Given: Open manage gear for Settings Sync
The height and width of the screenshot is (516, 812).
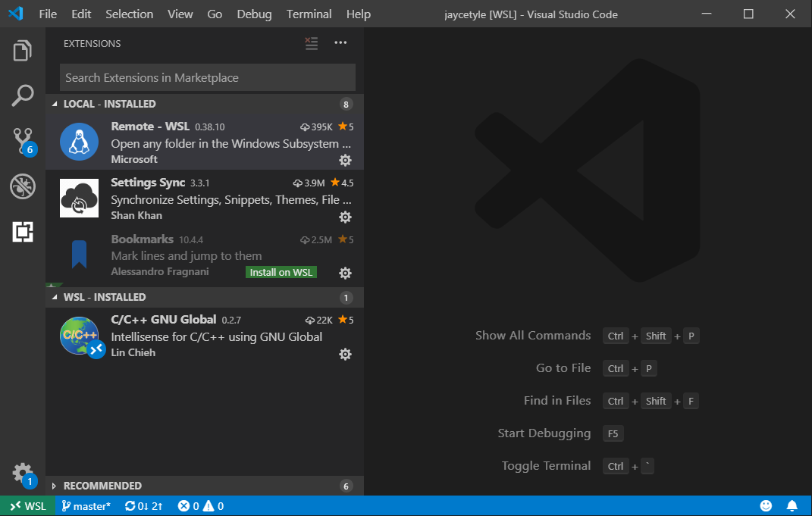Looking at the screenshot, I should point(345,217).
